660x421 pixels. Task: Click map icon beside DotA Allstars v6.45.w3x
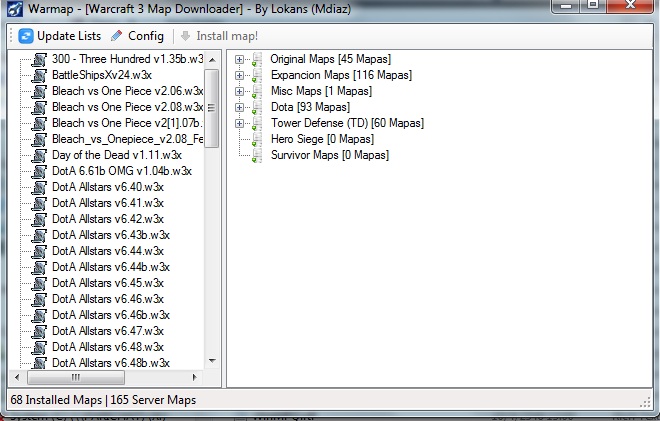[39, 283]
